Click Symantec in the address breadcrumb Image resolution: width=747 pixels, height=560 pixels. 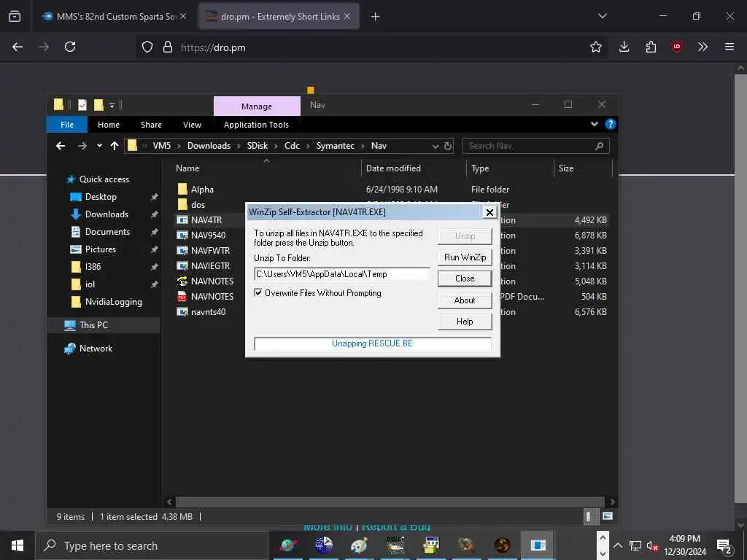(x=336, y=146)
